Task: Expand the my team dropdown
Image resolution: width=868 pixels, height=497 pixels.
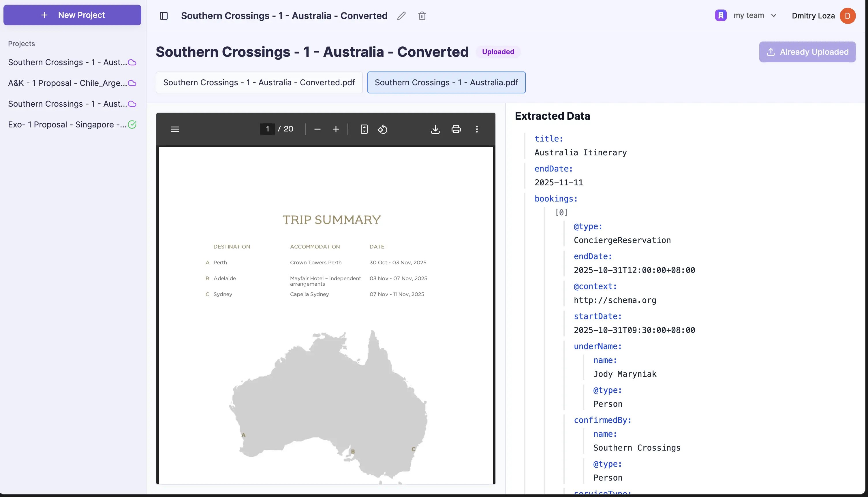Action: 746,16
